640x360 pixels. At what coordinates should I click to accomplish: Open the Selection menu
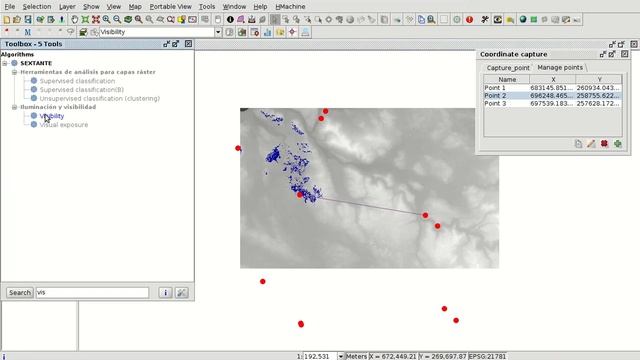(37, 7)
